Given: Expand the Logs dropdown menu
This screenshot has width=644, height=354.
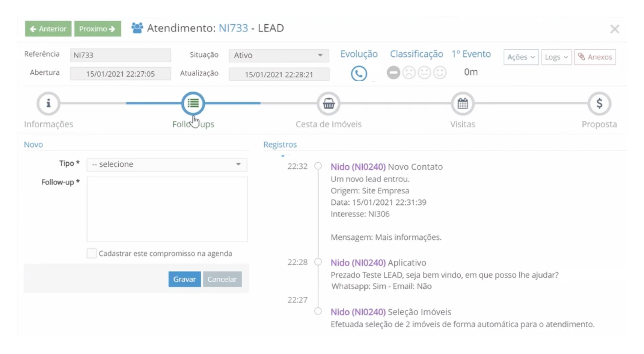Looking at the screenshot, I should (556, 57).
